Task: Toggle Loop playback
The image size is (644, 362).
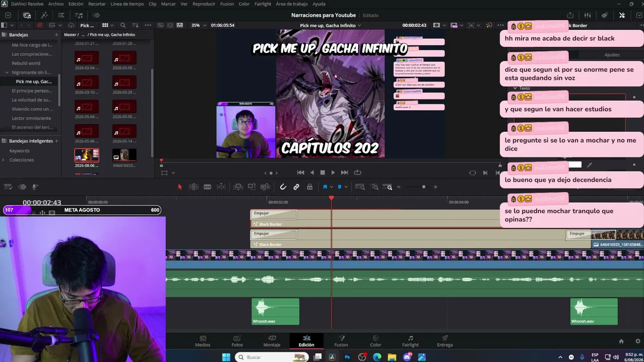Action: point(357,172)
